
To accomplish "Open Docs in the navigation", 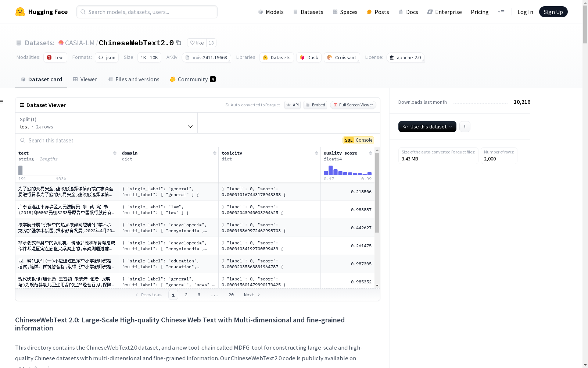I will click(x=408, y=12).
